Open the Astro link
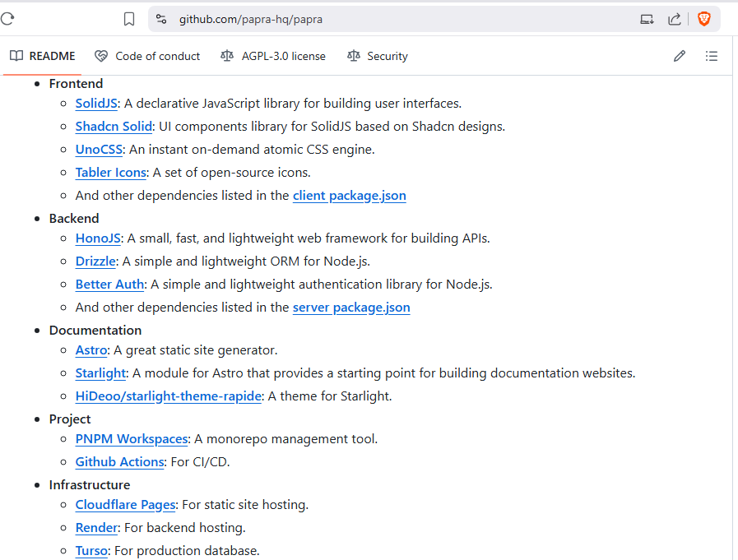The image size is (738, 560). pos(91,350)
